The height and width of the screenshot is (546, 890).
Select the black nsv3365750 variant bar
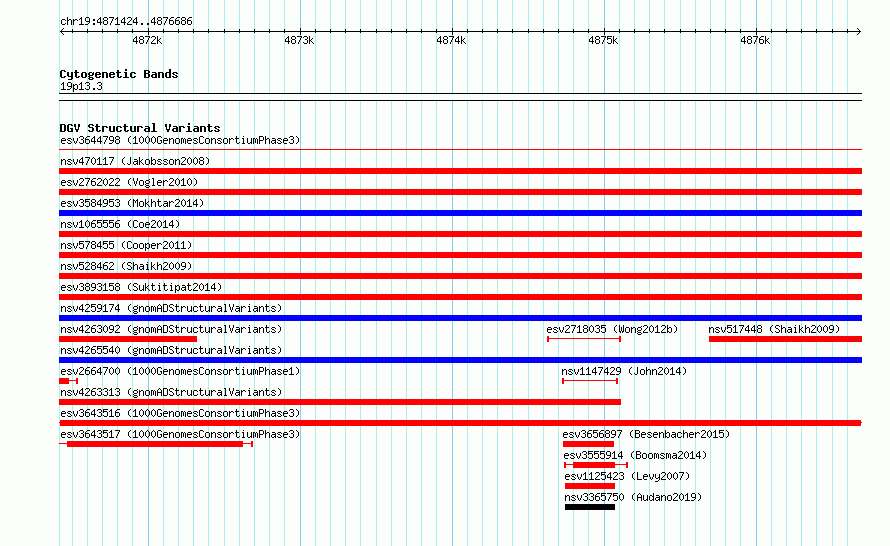pyautogui.click(x=590, y=507)
